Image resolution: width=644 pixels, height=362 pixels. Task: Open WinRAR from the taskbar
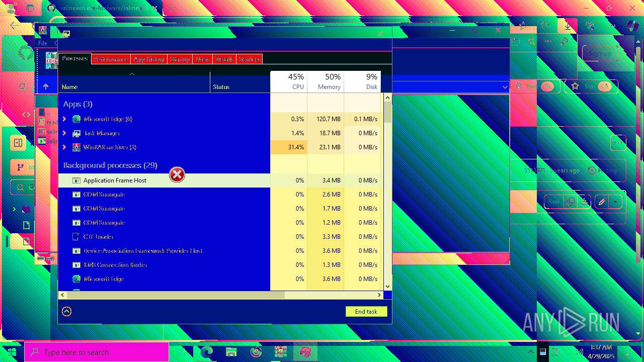[280, 352]
